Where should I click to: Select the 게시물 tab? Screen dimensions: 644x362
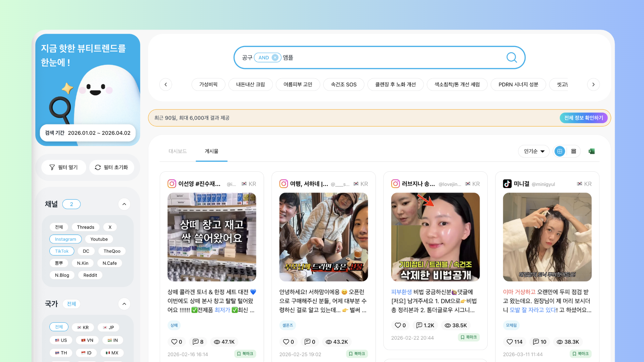click(x=211, y=151)
